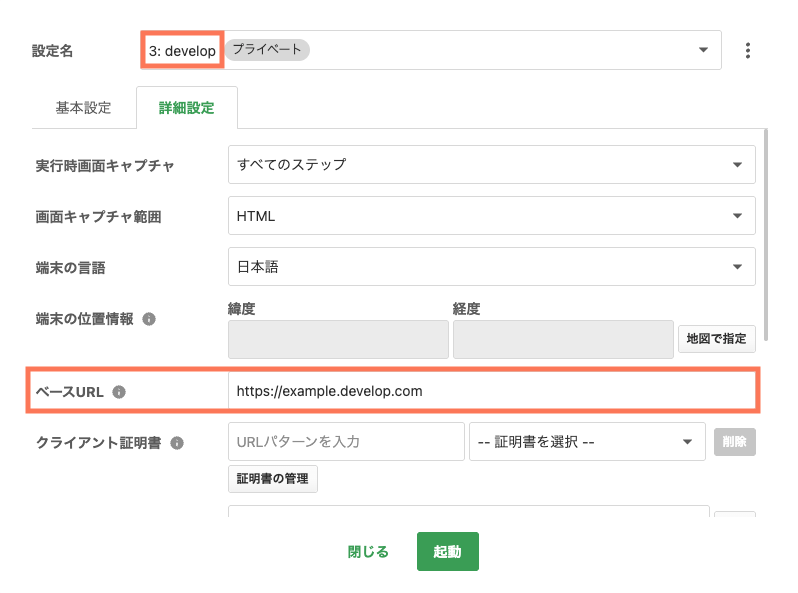Switch to the 基本設定 tab
The image size is (798, 593).
(83, 108)
